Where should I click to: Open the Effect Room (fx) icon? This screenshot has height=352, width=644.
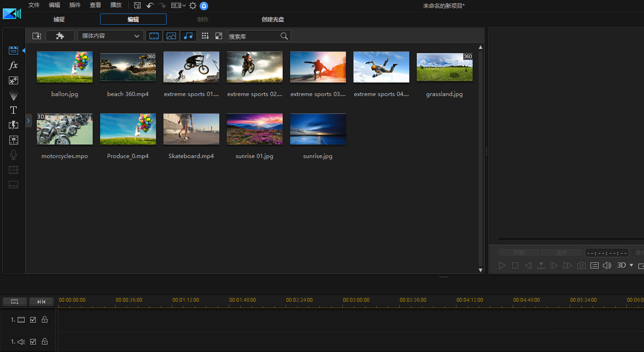pyautogui.click(x=14, y=66)
